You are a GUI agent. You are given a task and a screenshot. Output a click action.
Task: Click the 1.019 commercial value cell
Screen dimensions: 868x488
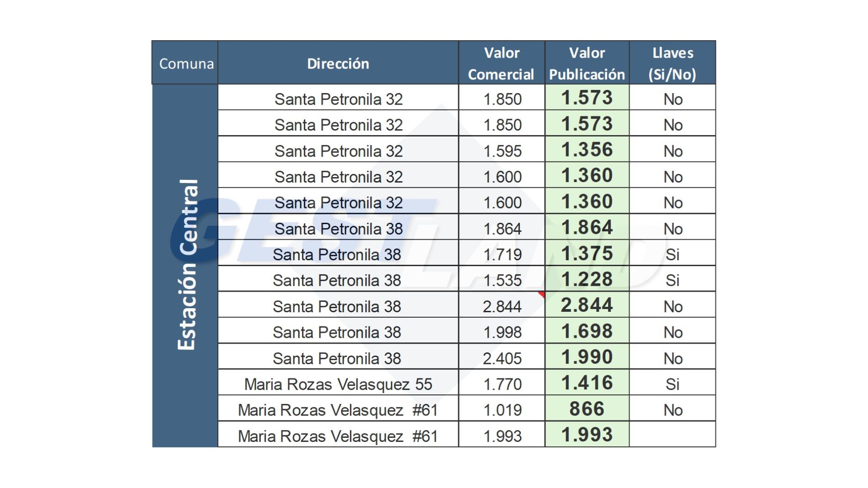coord(502,410)
